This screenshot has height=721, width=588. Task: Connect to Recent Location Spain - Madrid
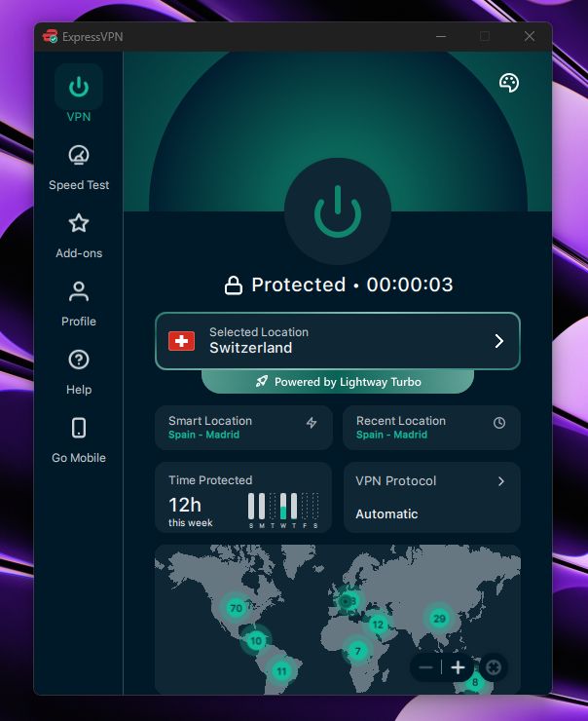(x=431, y=428)
